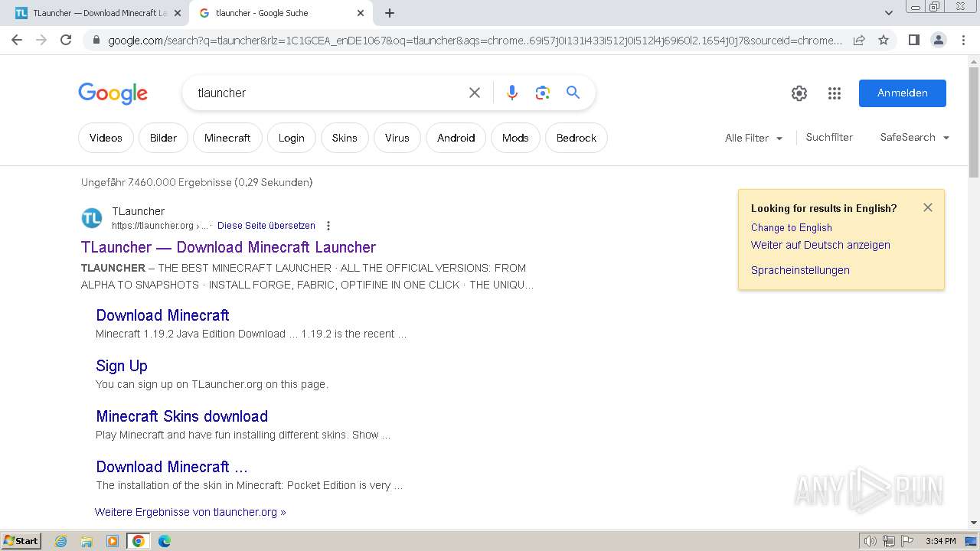
Task: Open File Explorer from taskbar
Action: pos(87,541)
